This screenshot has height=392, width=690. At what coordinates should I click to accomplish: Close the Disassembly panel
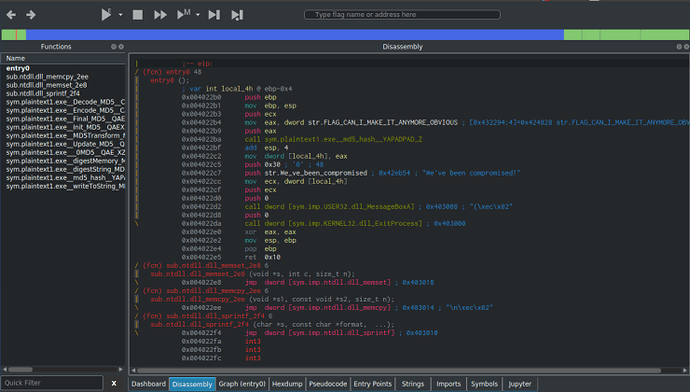coord(686,47)
